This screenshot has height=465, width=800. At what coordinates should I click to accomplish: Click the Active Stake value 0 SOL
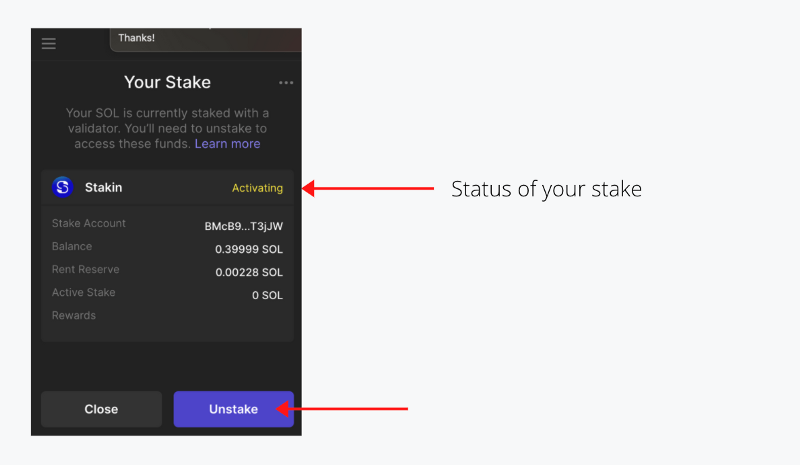click(267, 295)
